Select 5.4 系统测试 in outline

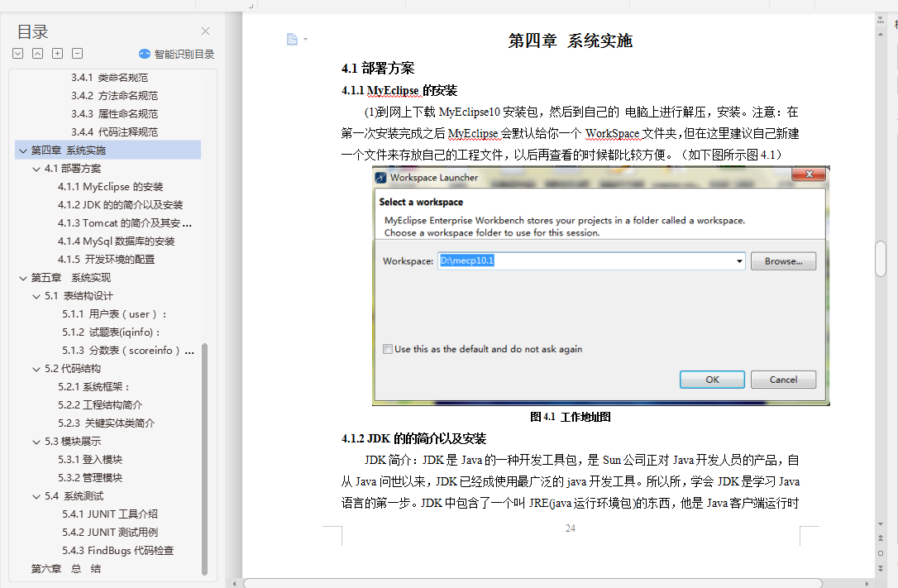(x=74, y=496)
